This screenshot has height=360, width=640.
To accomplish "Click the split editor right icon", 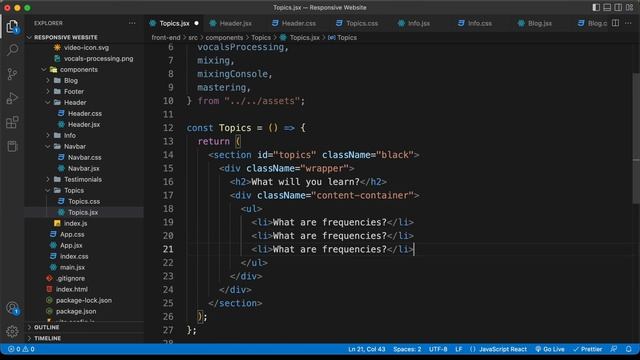I will pyautogui.click(x=615, y=23).
